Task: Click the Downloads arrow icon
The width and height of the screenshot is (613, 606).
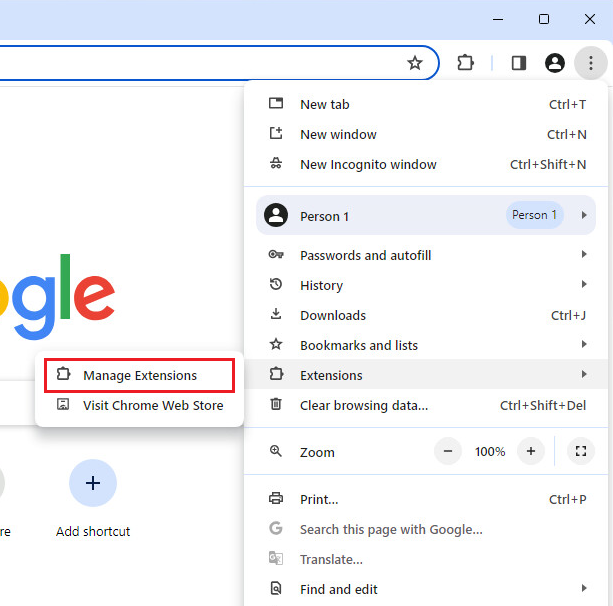Action: pos(276,314)
